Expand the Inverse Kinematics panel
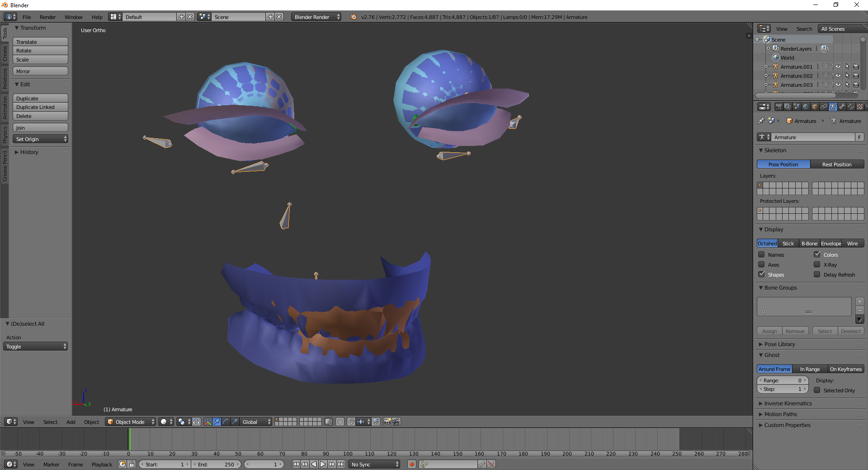The height and width of the screenshot is (470, 868). (x=788, y=404)
